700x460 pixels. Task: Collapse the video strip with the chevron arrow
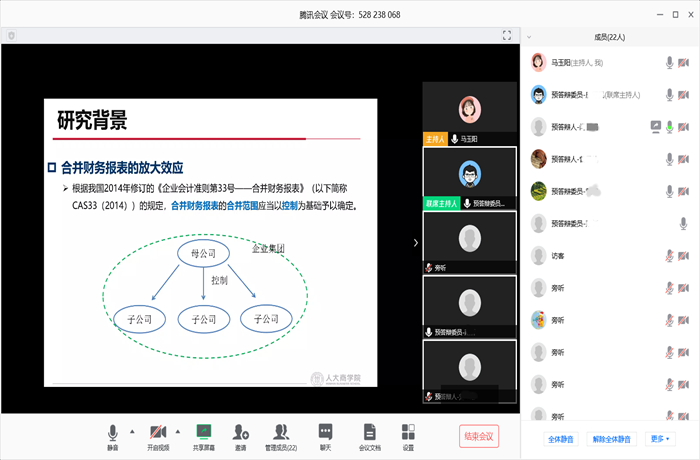[416, 242]
